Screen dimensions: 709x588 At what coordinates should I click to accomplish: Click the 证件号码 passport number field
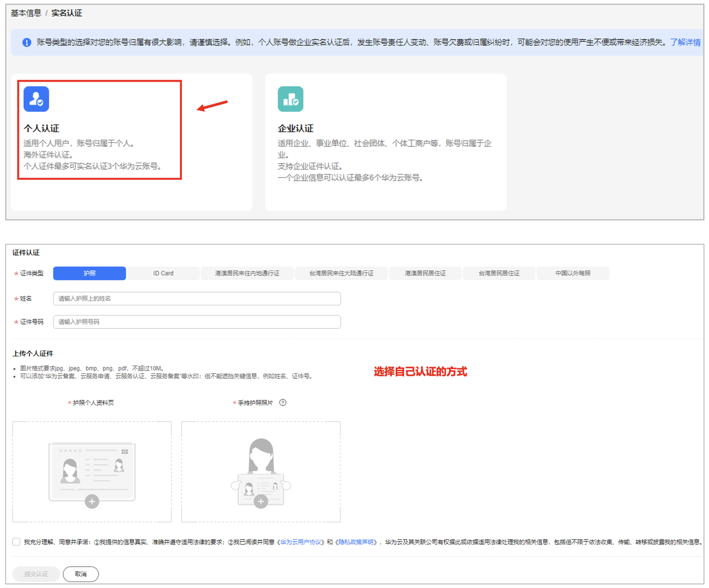(x=197, y=322)
